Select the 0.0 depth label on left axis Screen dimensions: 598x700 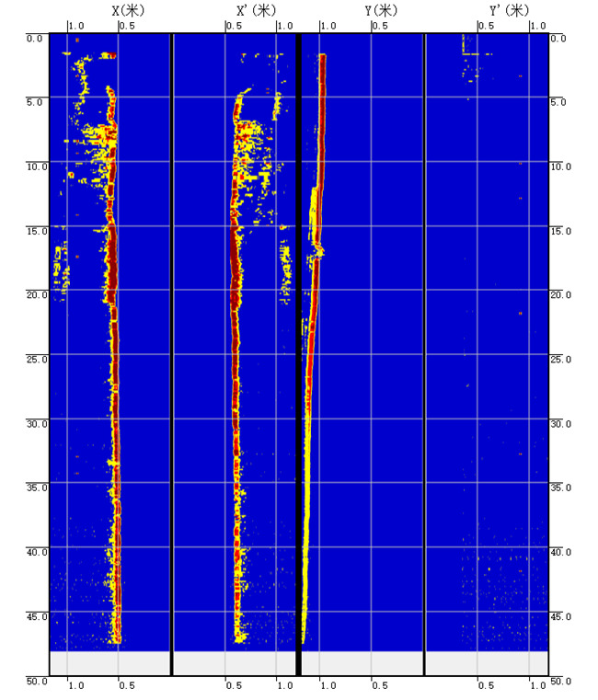[34, 39]
